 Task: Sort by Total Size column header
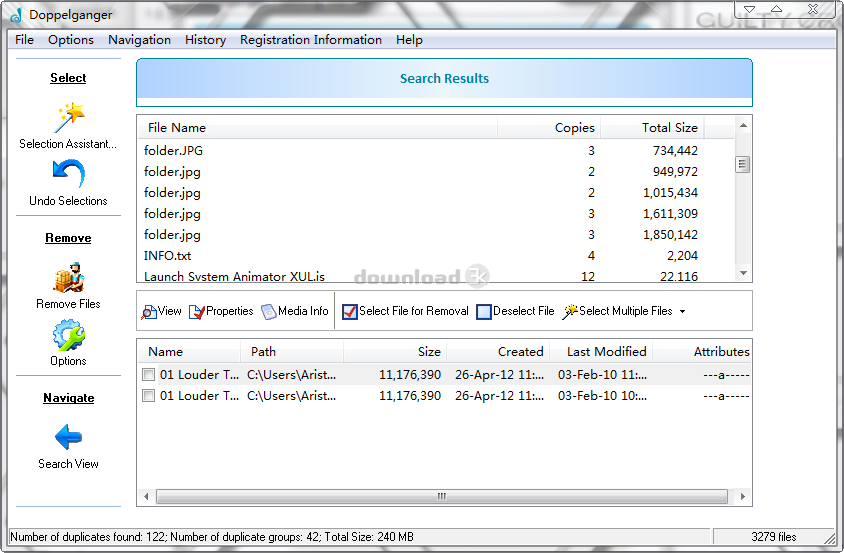tap(652, 128)
